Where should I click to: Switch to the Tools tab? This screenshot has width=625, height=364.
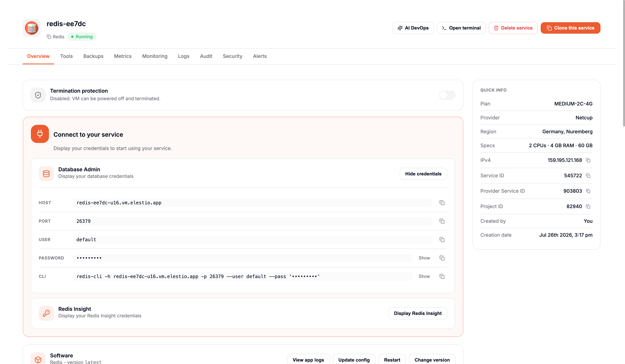[66, 56]
